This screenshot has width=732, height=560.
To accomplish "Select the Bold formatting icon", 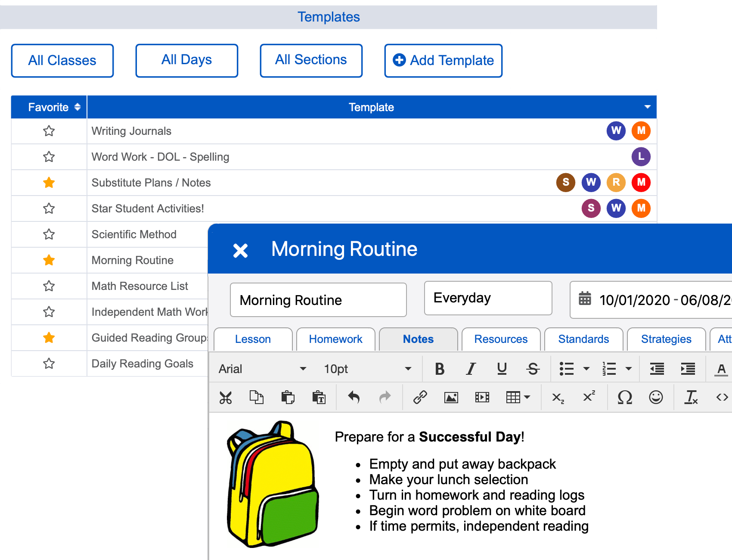I will point(440,369).
